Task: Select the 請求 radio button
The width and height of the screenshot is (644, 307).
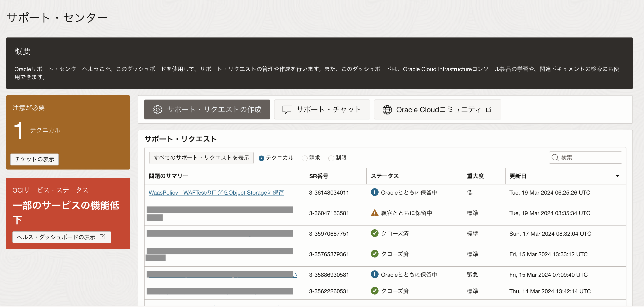Action: coord(304,158)
